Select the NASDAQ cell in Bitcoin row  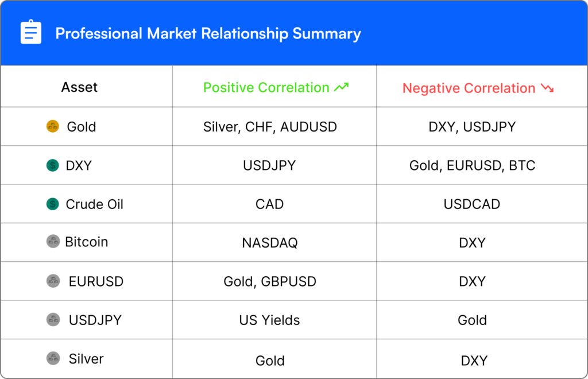pos(270,243)
